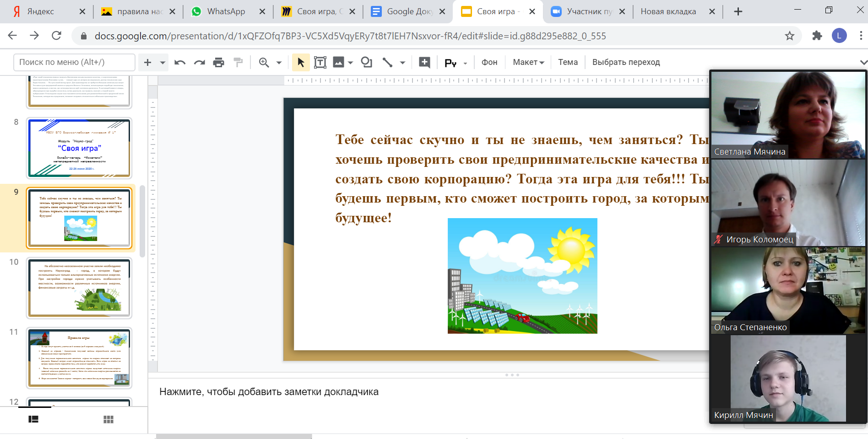Open the insert image dropdown arrow

pos(351,62)
